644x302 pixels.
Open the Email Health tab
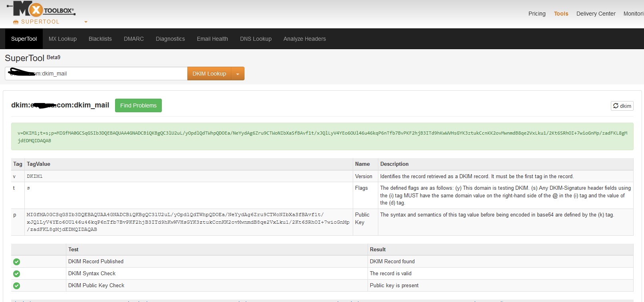coord(213,39)
